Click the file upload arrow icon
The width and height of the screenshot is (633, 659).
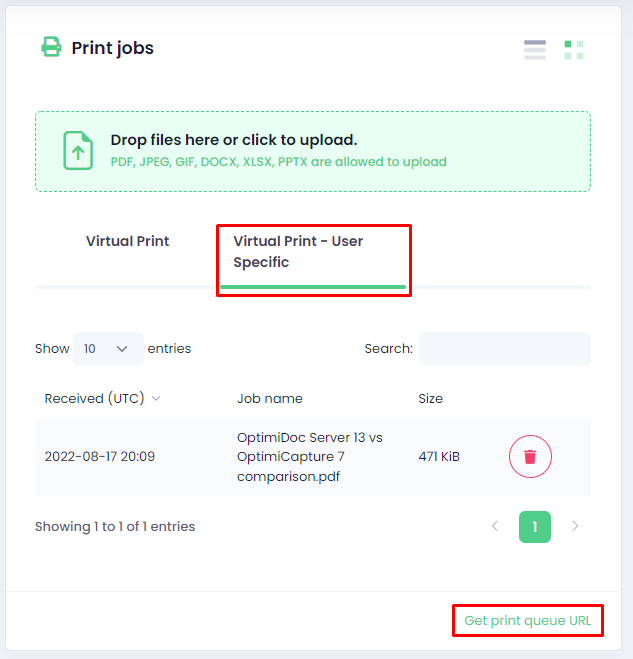pyautogui.click(x=78, y=150)
